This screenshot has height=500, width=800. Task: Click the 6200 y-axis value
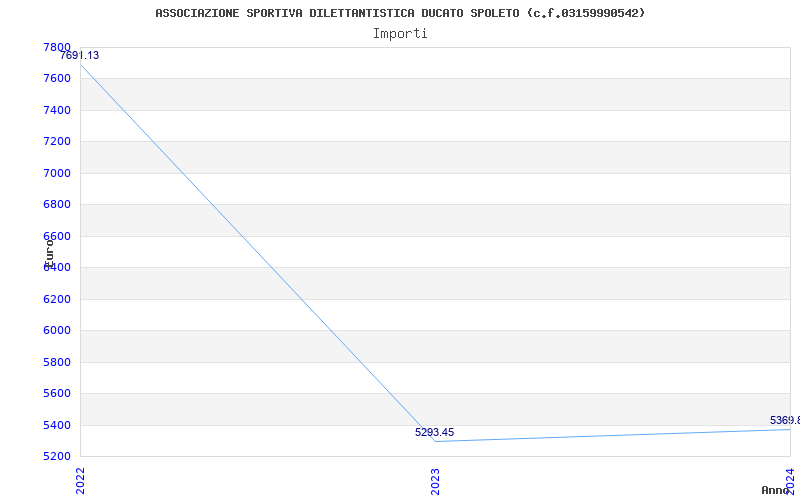[57, 299]
